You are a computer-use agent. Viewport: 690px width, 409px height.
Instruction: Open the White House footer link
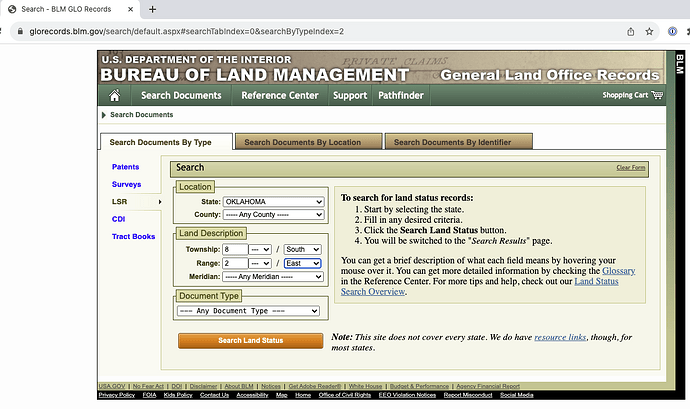click(x=365, y=386)
